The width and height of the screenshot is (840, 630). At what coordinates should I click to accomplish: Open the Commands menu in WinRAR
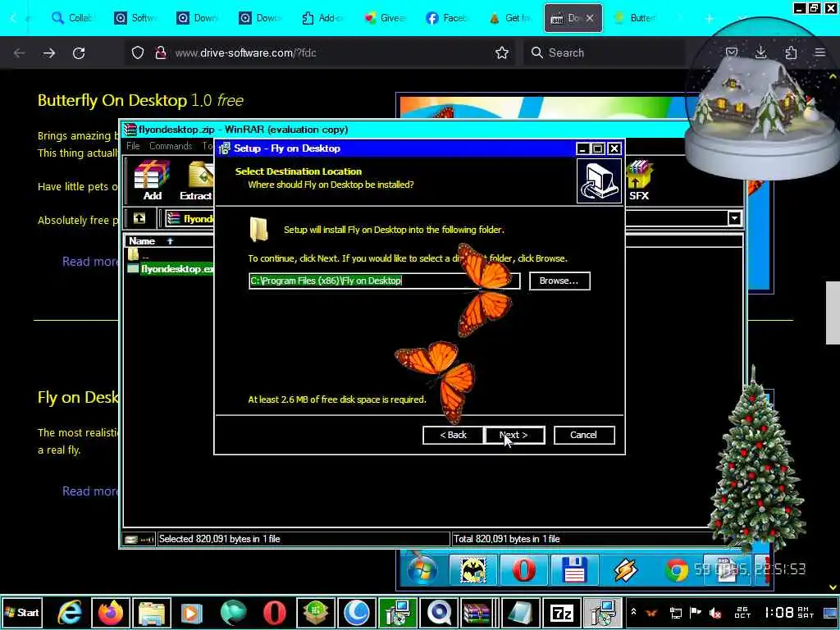[x=171, y=146]
